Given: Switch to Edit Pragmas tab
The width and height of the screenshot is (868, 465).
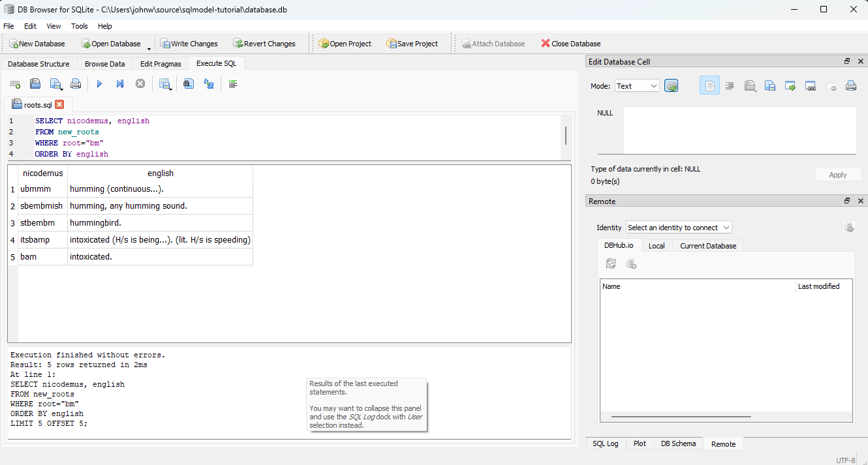Looking at the screenshot, I should [x=161, y=64].
